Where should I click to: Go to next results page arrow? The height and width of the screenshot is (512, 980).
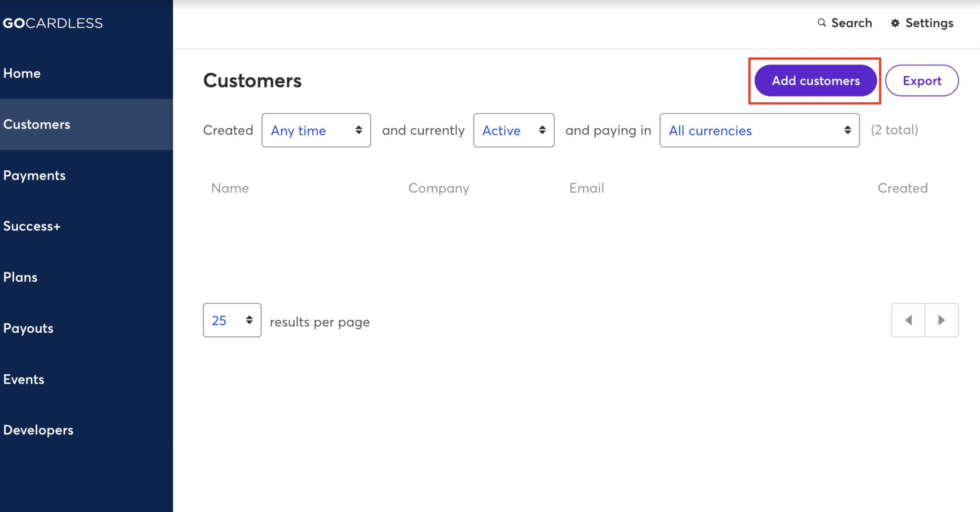click(942, 320)
